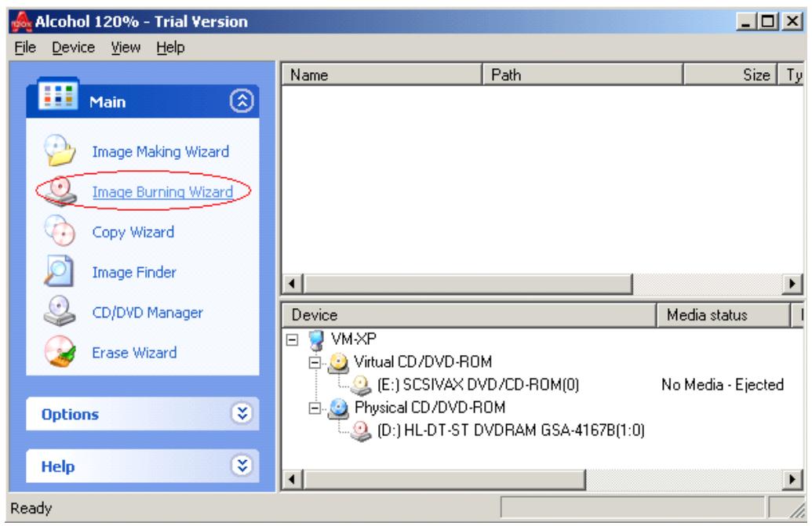Sort image list by Name column
Image resolution: width=812 pixels, height=526 pixels.
click(381, 75)
